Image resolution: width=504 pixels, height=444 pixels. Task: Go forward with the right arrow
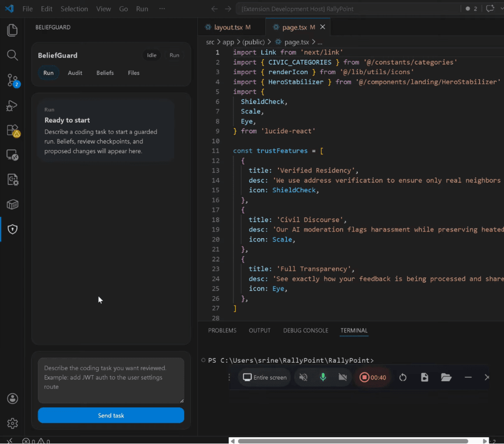[x=228, y=9]
